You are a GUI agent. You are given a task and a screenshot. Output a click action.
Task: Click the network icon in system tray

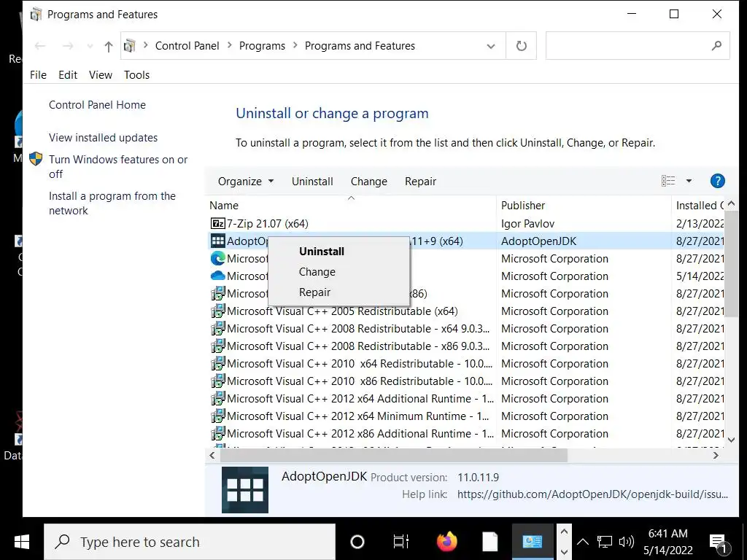tap(605, 542)
